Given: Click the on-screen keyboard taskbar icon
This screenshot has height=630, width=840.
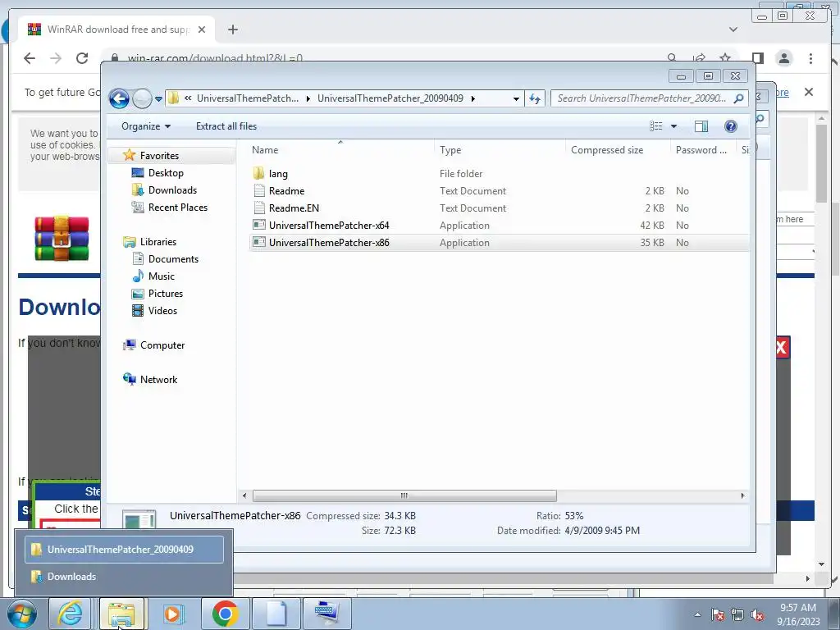Looking at the screenshot, I should [x=327, y=614].
